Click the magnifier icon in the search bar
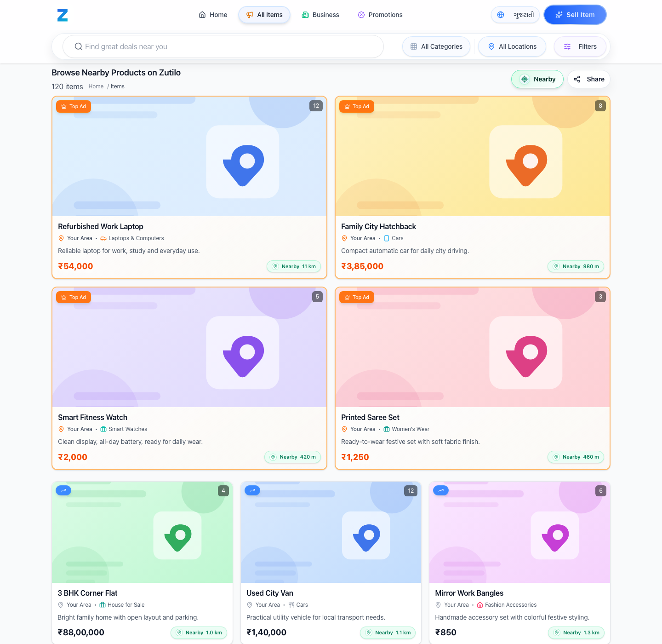The image size is (662, 644). click(79, 46)
